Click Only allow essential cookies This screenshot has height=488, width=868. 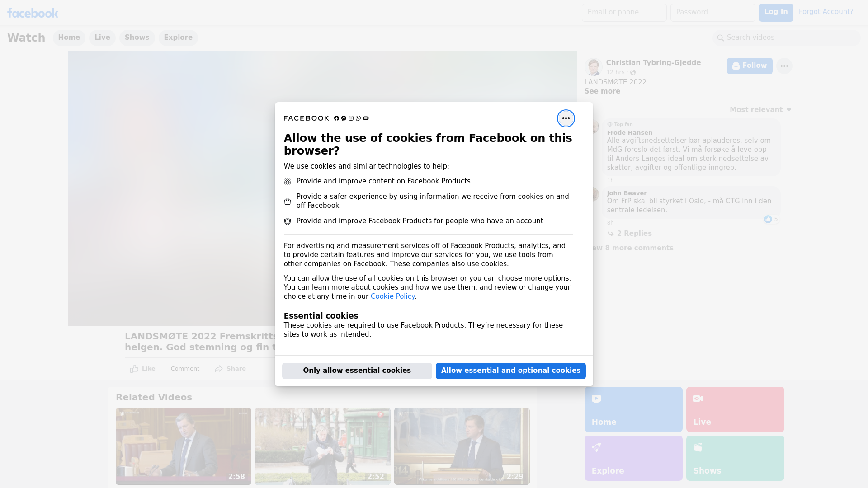(x=357, y=371)
